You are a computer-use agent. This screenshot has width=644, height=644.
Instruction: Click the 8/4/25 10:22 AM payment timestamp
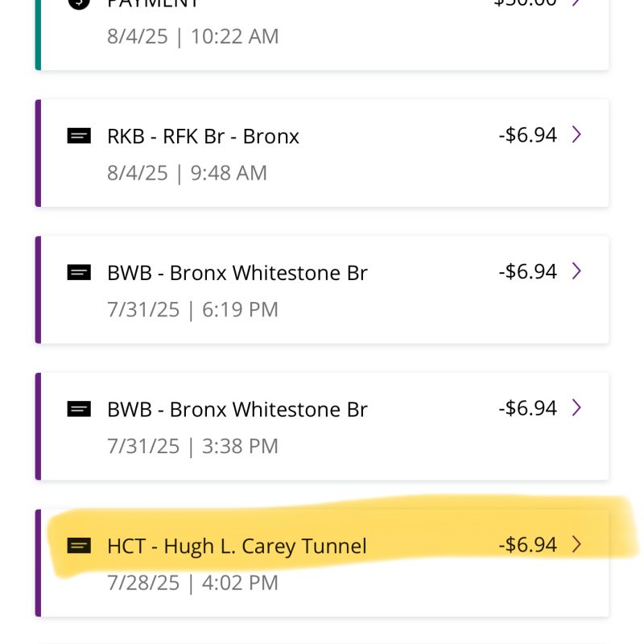[x=192, y=36]
